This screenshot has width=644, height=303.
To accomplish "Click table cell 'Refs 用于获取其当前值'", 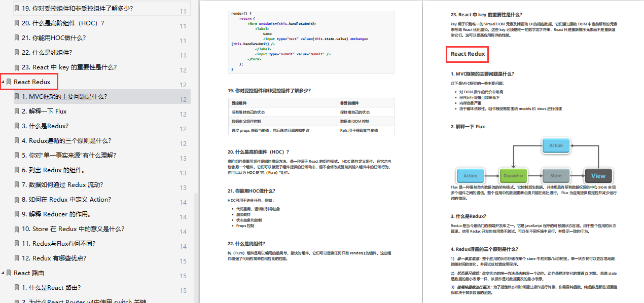I will point(366,131).
